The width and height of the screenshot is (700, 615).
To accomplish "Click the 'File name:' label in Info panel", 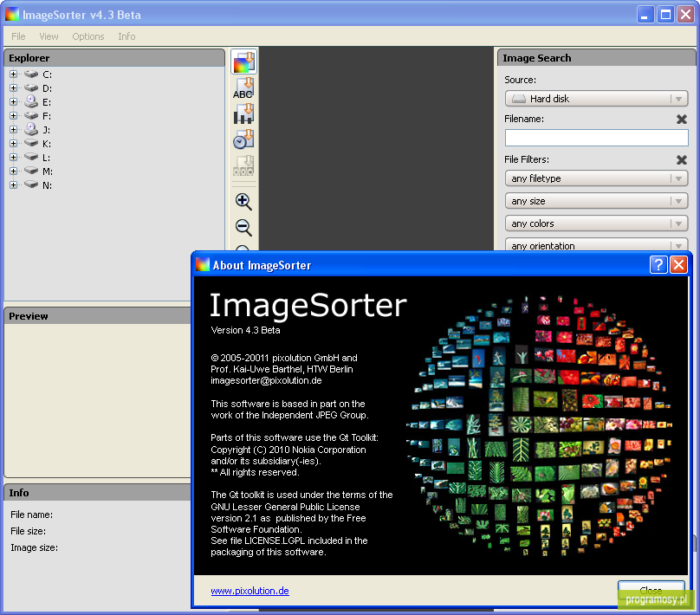I will pyautogui.click(x=32, y=515).
